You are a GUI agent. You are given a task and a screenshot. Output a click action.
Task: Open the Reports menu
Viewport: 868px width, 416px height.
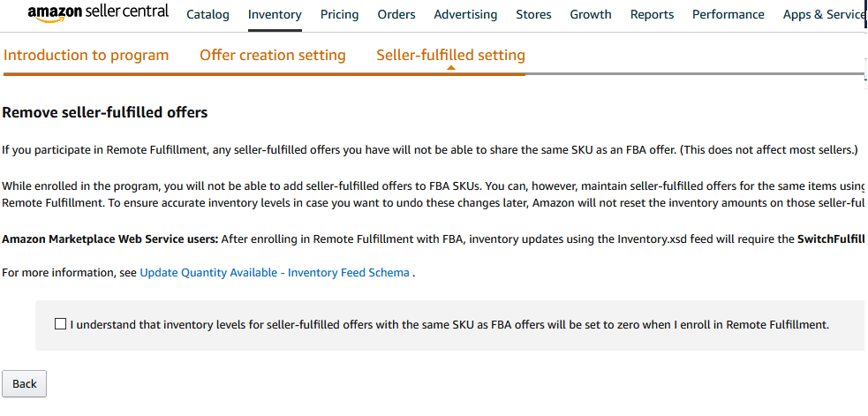(x=653, y=15)
